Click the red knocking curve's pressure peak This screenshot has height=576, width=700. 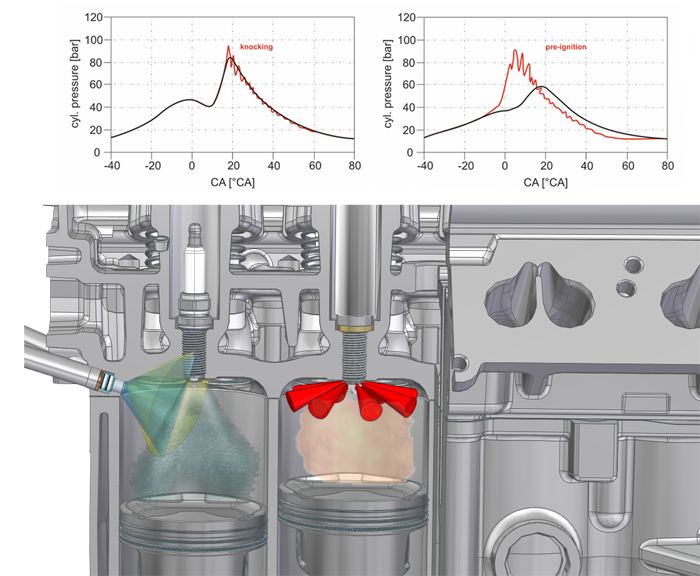[228, 46]
